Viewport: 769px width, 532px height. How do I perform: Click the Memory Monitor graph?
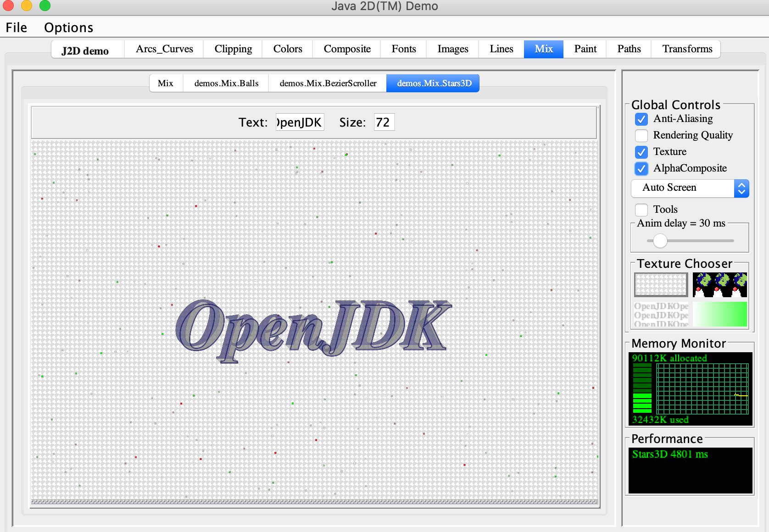tap(690, 389)
